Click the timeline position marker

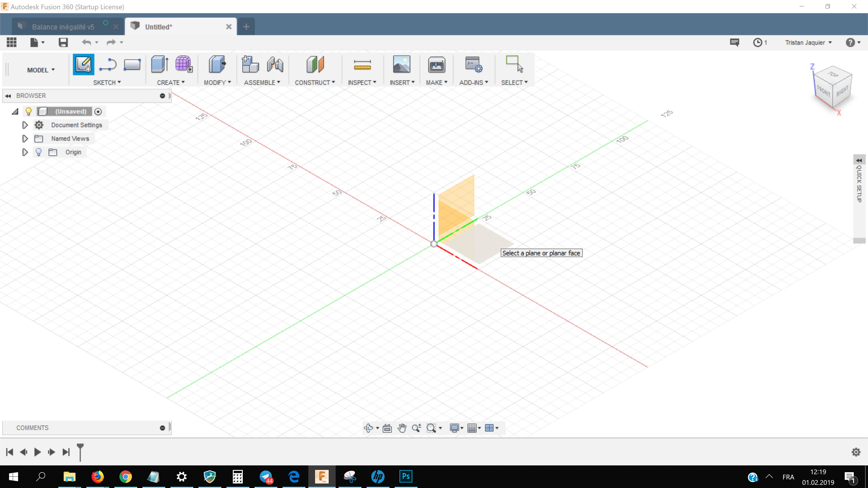(x=80, y=452)
